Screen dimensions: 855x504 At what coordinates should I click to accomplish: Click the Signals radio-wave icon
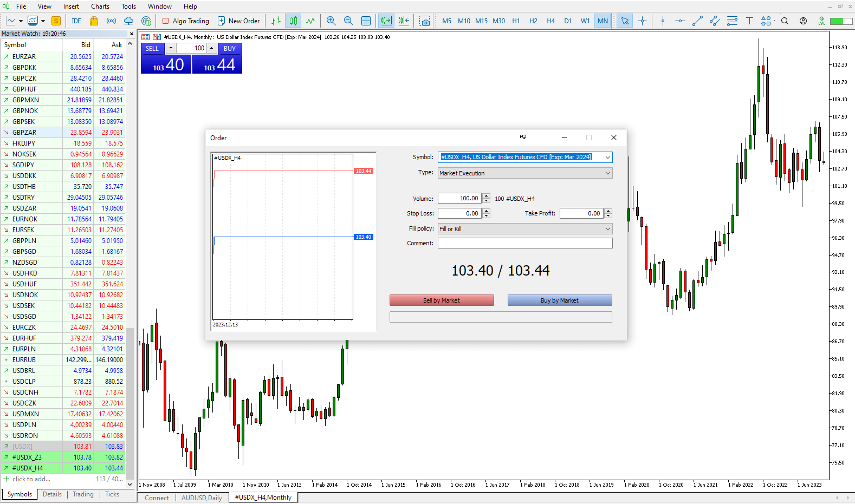111,21
